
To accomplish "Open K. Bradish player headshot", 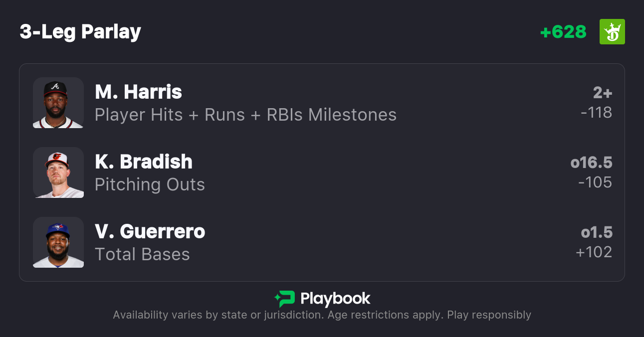I will pos(58,172).
